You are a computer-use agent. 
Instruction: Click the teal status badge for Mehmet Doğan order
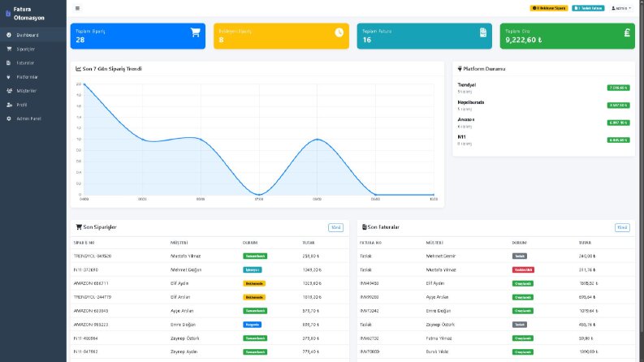(253, 270)
